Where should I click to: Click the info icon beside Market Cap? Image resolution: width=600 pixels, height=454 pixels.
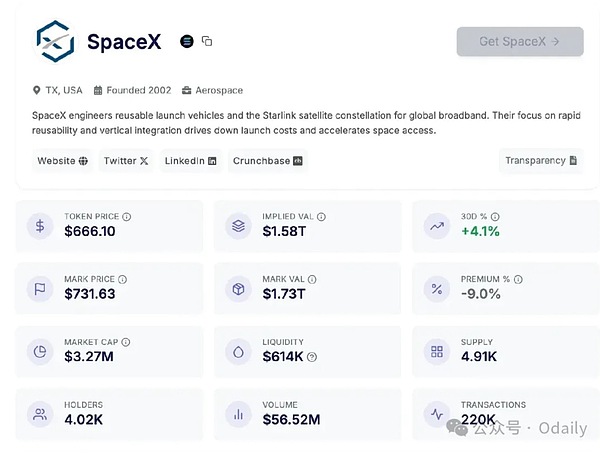point(126,342)
